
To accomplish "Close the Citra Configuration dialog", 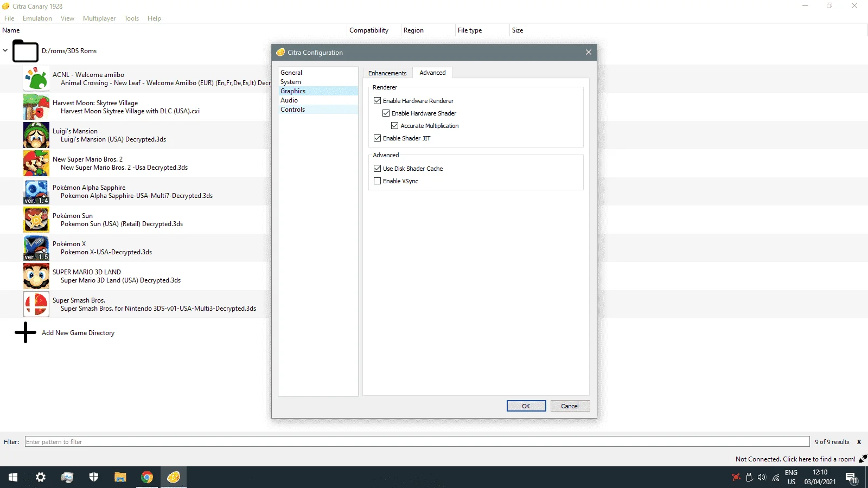I will pyautogui.click(x=589, y=52).
